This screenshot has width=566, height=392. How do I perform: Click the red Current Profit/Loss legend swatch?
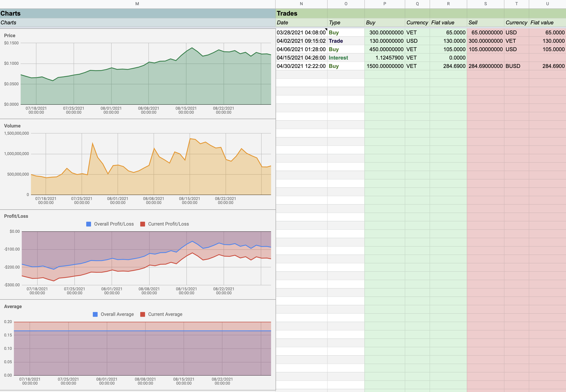tap(142, 224)
